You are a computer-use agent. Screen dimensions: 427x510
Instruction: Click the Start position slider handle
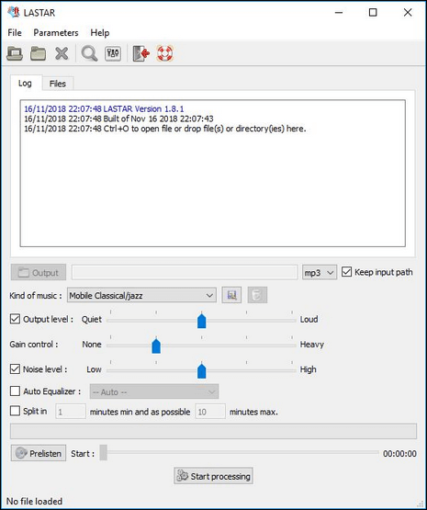(x=103, y=453)
